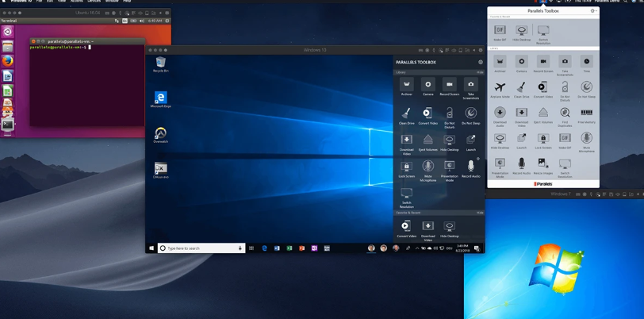This screenshot has width=644, height=319.
Task: Open settings gear of the dark Parallels Toolbox panel
Action: pyautogui.click(x=480, y=62)
